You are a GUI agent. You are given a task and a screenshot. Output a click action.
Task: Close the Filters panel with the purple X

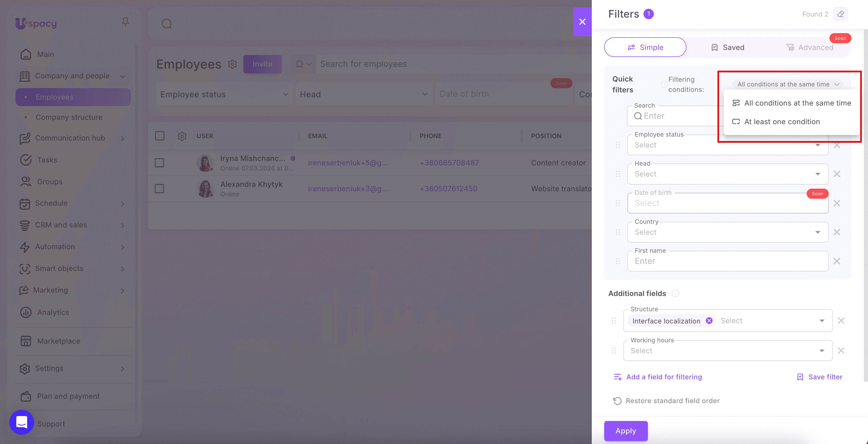coord(582,22)
